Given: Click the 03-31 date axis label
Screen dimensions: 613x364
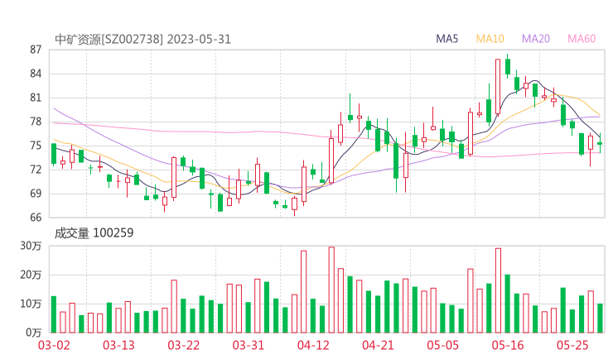Looking at the screenshot, I should click(x=249, y=345).
